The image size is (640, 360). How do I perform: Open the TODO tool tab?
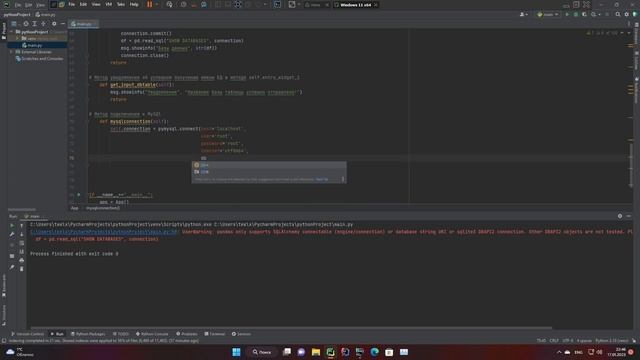(x=121, y=334)
